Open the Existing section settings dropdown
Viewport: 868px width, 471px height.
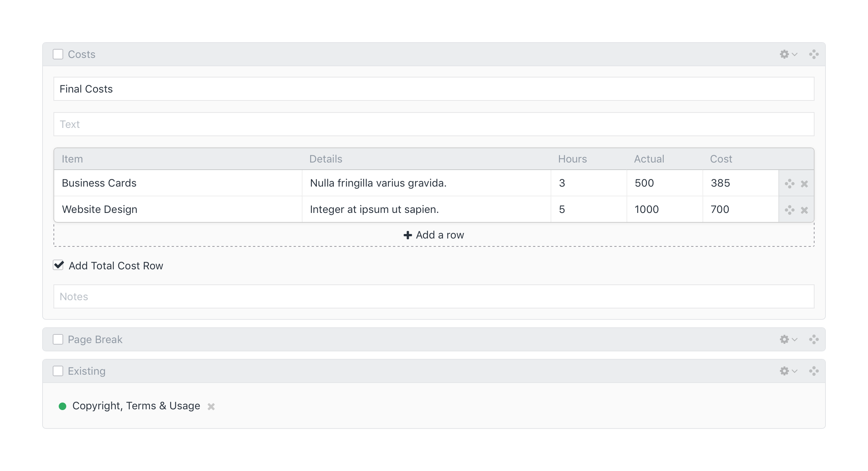click(x=789, y=371)
